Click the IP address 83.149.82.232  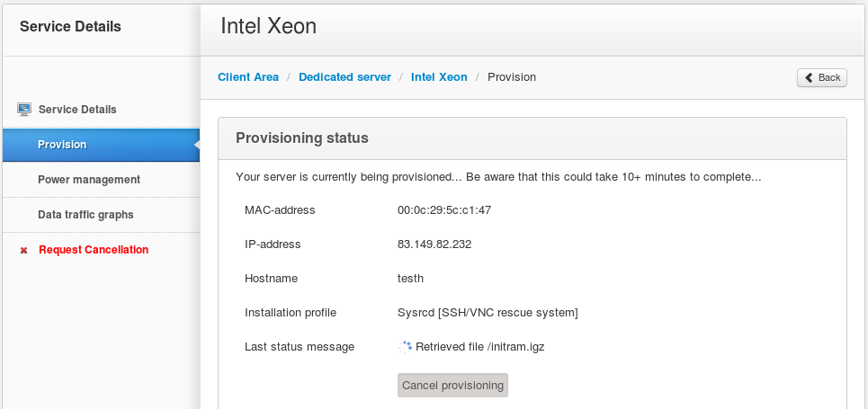point(434,245)
